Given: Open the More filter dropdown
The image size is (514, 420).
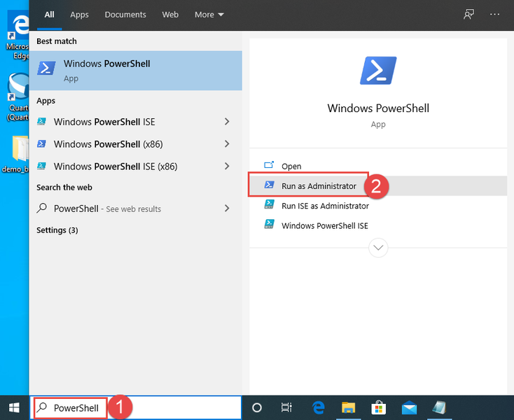Looking at the screenshot, I should click(209, 15).
